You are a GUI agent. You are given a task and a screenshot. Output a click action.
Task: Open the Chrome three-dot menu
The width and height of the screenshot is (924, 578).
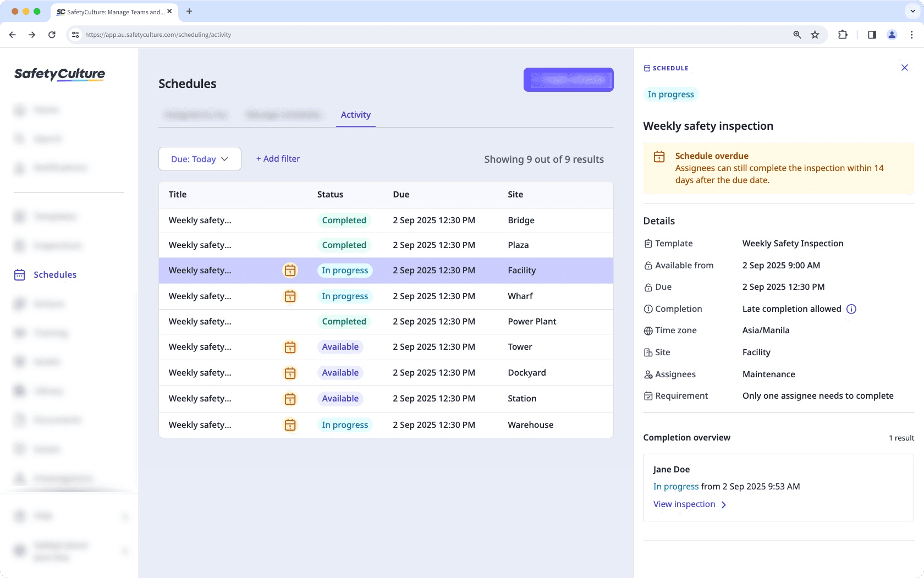click(911, 34)
